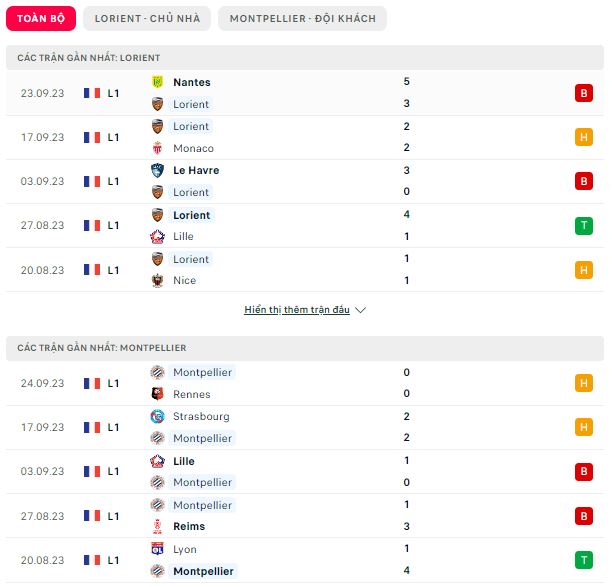612x587 pixels.
Task: Click the Nice club crest icon
Action: (157, 281)
